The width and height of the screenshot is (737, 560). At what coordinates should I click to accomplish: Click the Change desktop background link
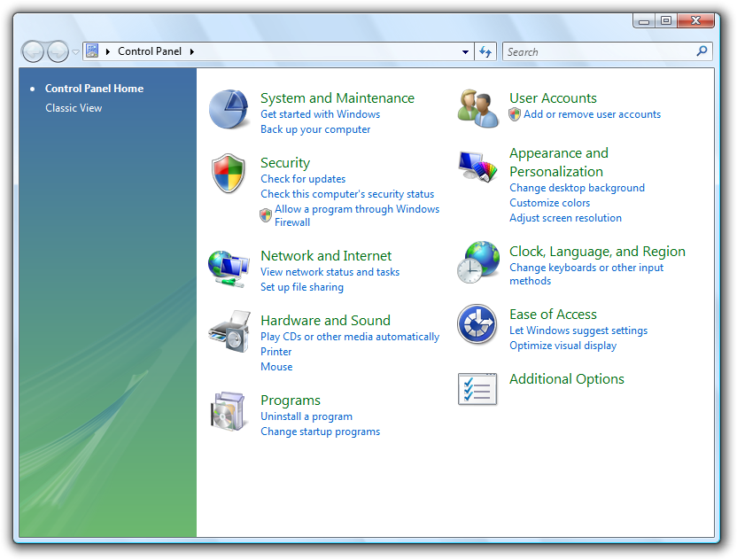(x=577, y=188)
